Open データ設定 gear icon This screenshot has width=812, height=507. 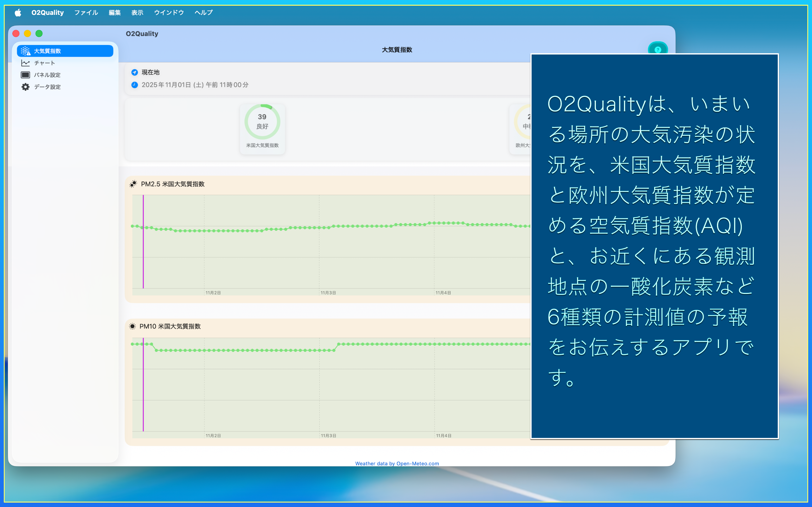pos(25,87)
